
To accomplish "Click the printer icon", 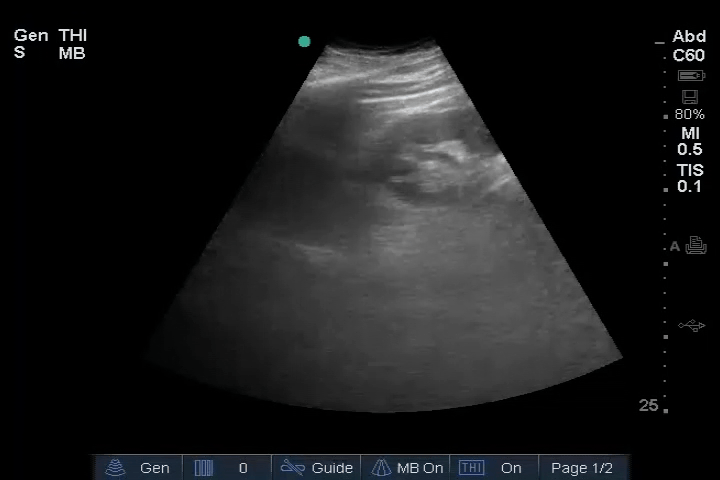I will tap(696, 246).
